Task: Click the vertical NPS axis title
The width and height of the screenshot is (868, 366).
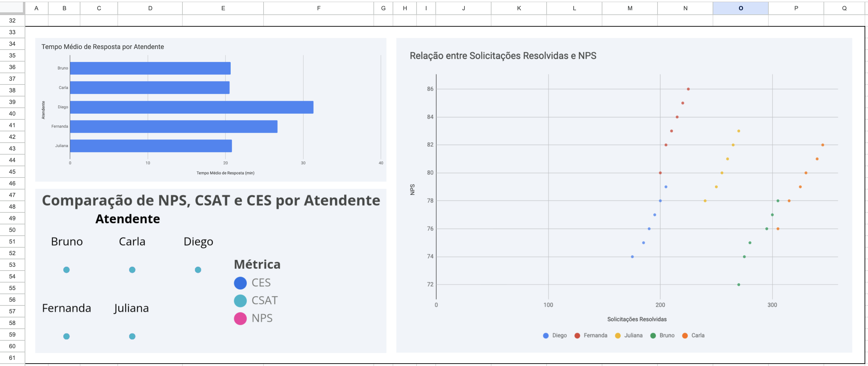Action: point(412,189)
